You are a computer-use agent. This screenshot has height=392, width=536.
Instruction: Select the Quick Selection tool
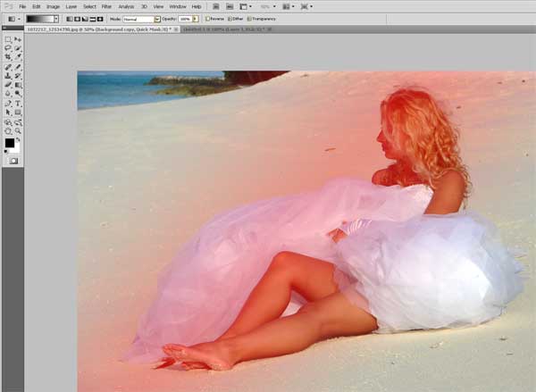pyautogui.click(x=18, y=48)
